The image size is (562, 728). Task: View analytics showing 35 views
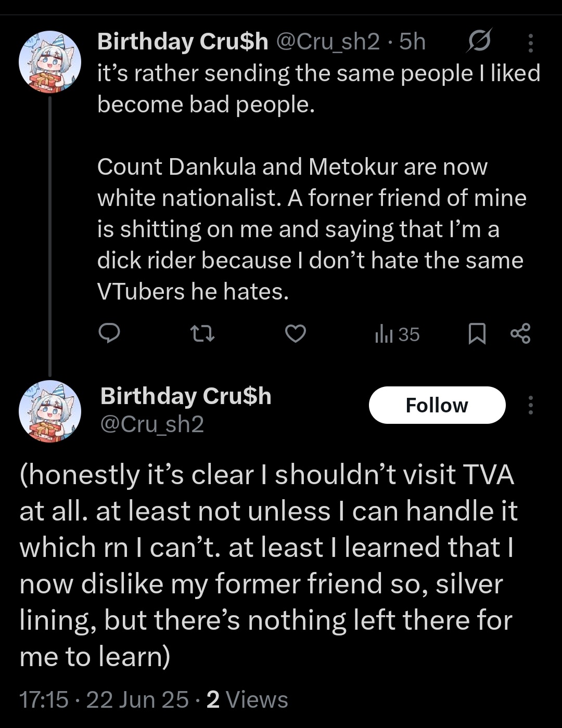[x=397, y=334]
